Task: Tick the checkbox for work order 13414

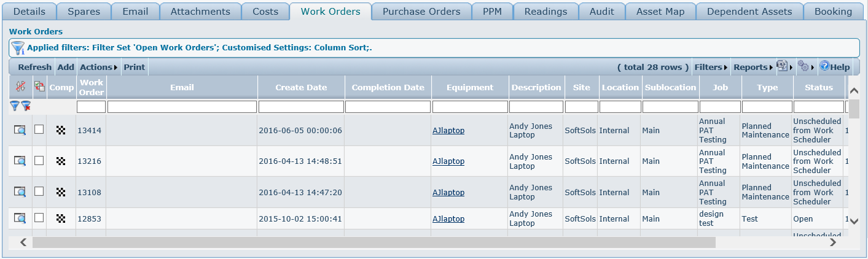Action: (39, 129)
